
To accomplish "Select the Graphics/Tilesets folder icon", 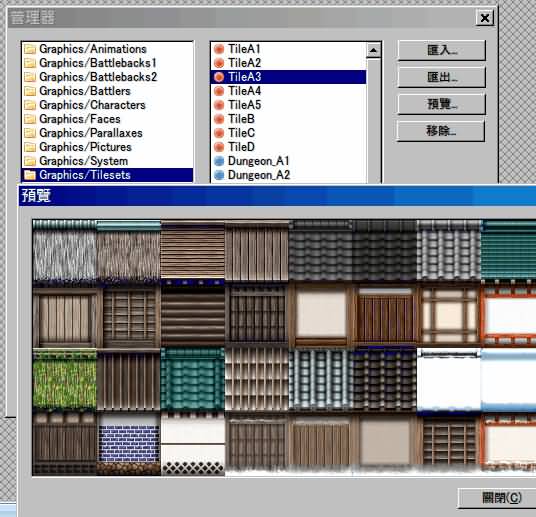I will coord(30,175).
